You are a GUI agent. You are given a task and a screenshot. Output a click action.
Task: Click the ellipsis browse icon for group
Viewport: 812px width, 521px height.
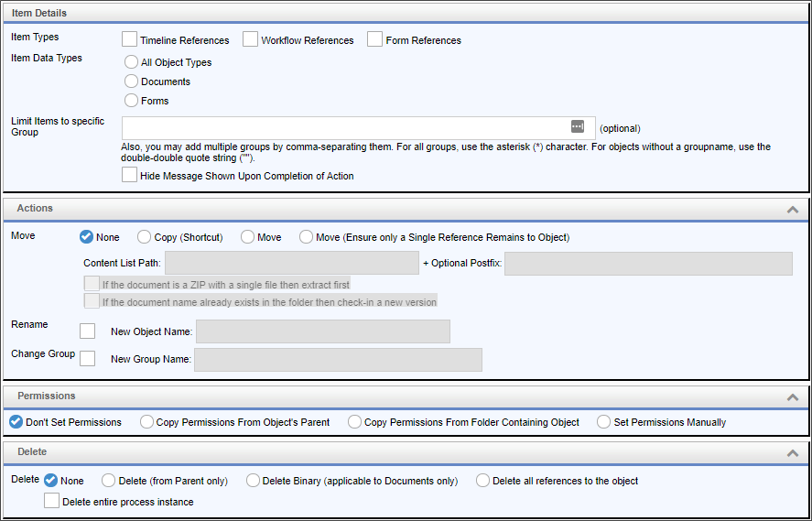point(577,127)
